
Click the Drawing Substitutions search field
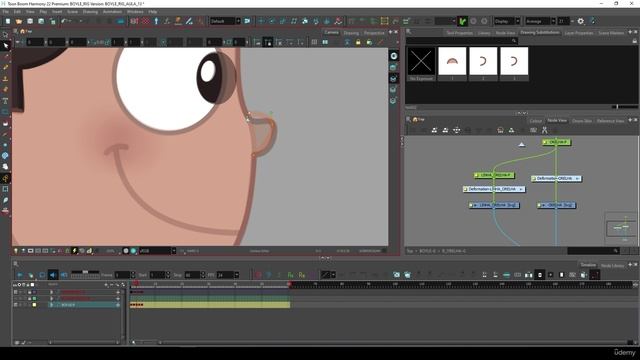pyautogui.click(x=462, y=41)
